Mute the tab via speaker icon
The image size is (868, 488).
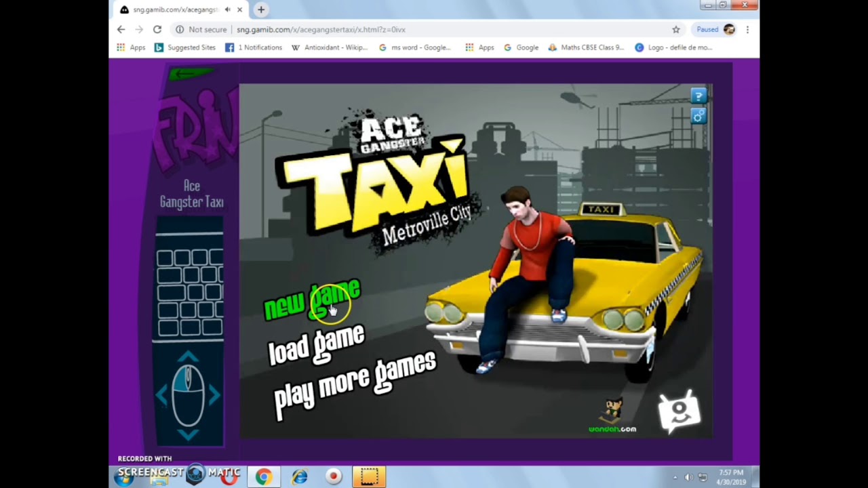[227, 9]
